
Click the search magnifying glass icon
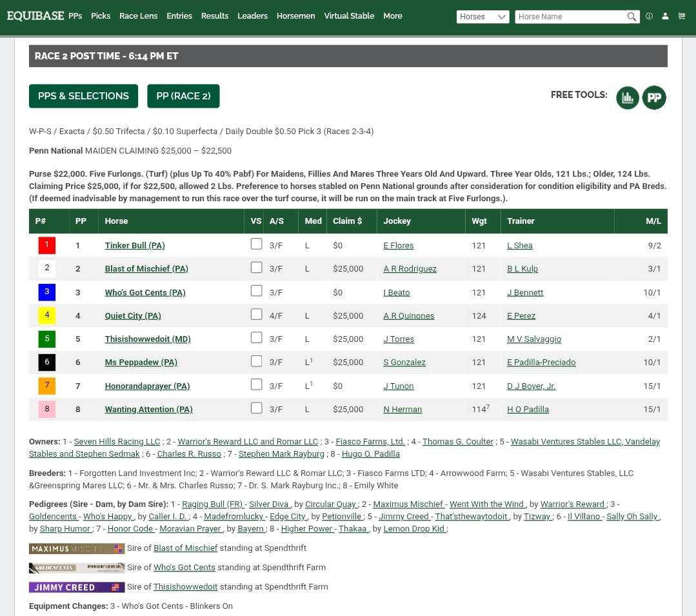(631, 17)
